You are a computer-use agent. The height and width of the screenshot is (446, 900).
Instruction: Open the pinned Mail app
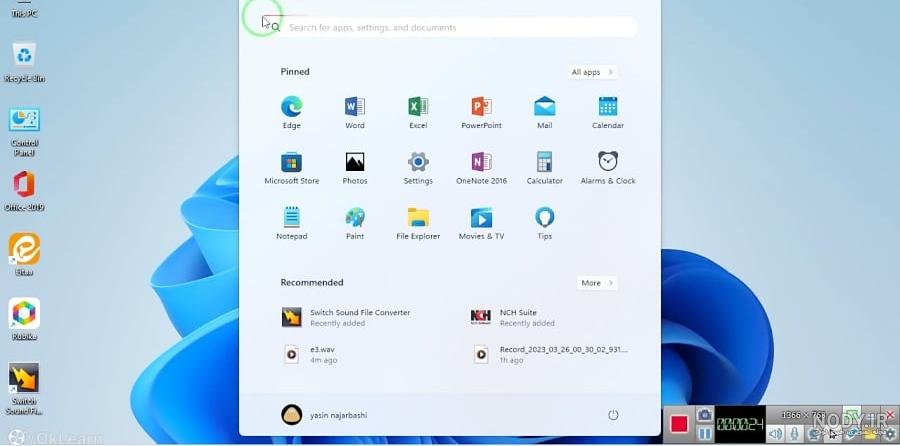click(545, 113)
